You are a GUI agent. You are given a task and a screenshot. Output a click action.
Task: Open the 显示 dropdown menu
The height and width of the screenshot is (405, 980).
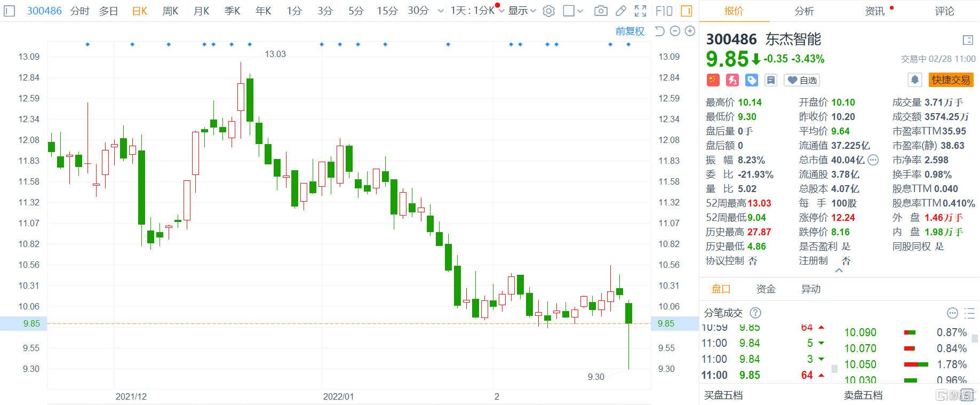coord(522,11)
